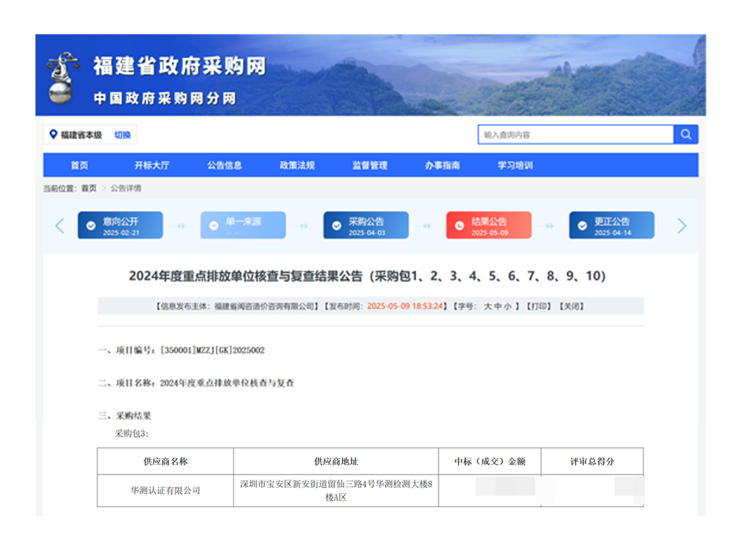This screenshot has height=560, width=746.
Task: Select the 意向公开 2025-02-21 stage card
Action: click(x=120, y=225)
